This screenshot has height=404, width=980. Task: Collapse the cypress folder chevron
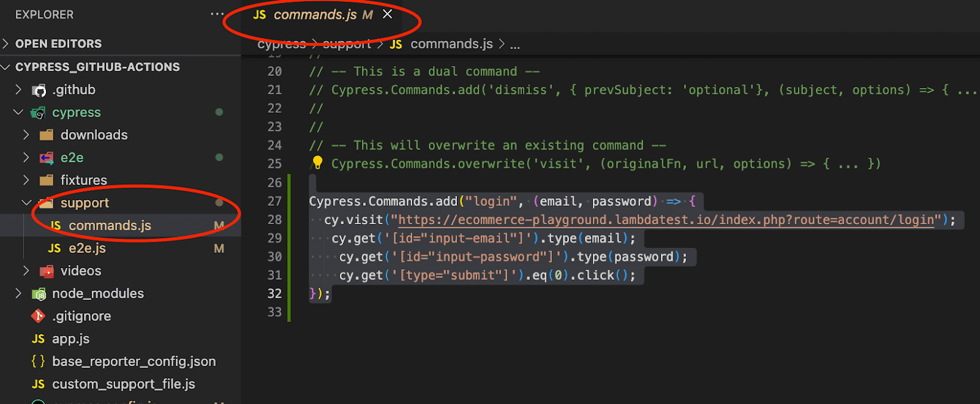[18, 112]
